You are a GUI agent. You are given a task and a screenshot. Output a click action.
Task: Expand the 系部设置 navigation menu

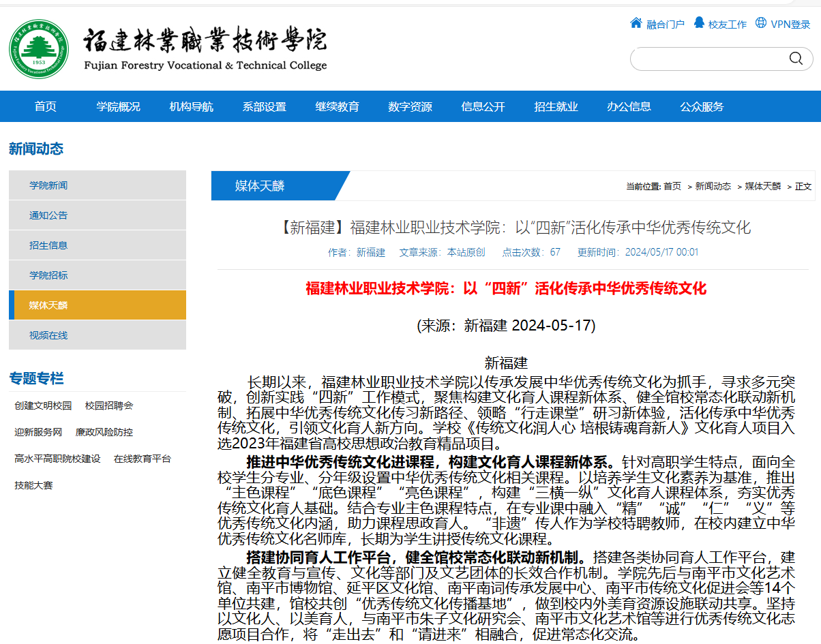[x=264, y=106]
